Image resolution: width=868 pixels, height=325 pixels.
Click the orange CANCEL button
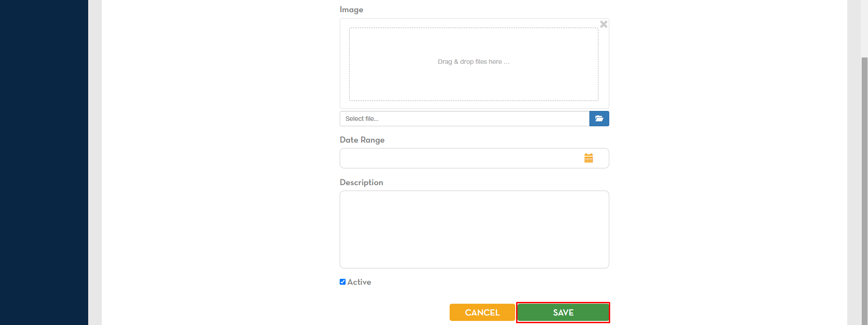coord(482,312)
